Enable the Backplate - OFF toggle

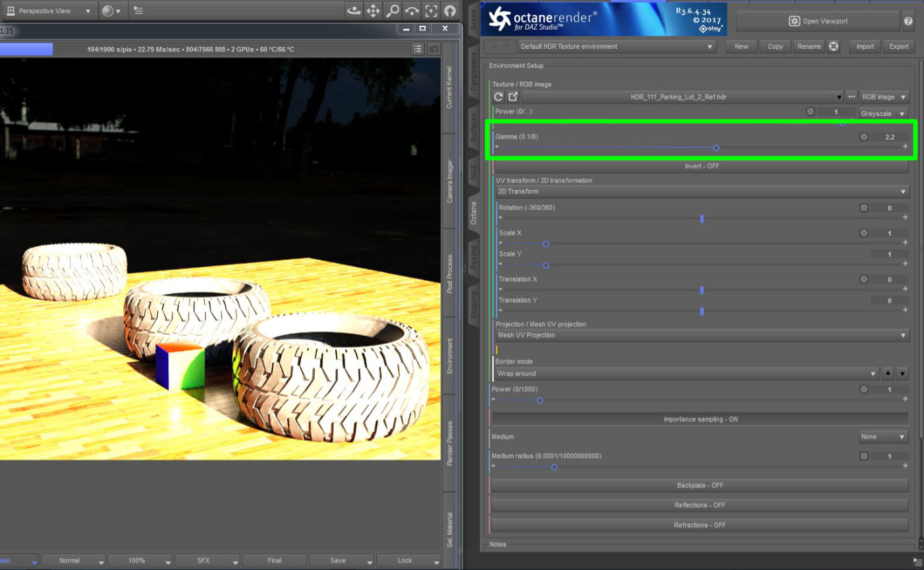tap(700, 486)
